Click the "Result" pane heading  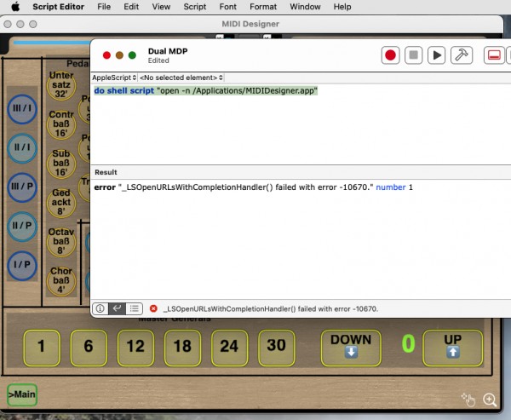[x=106, y=172]
